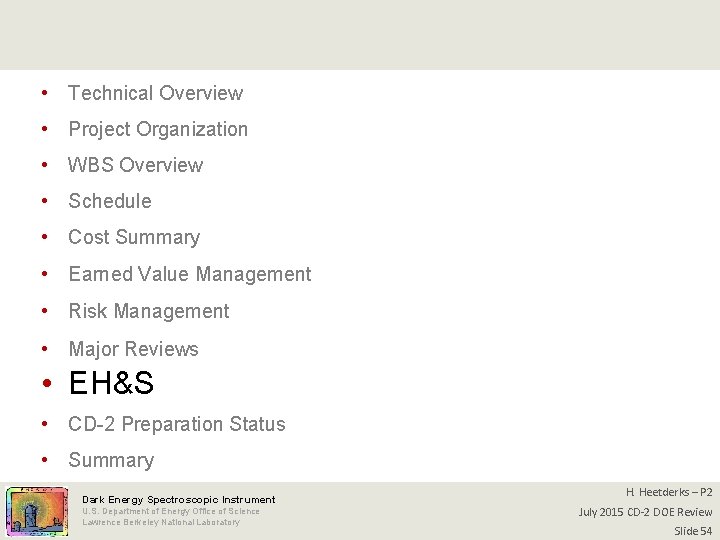Click the 'Risk Management' agenda item
This screenshot has width=720, height=540.
click(x=149, y=311)
